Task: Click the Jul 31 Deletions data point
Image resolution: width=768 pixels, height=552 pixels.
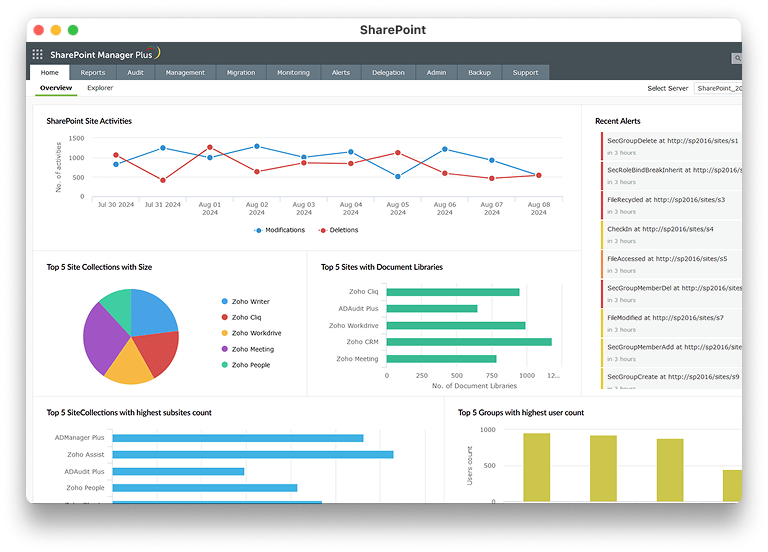Action: tap(163, 180)
